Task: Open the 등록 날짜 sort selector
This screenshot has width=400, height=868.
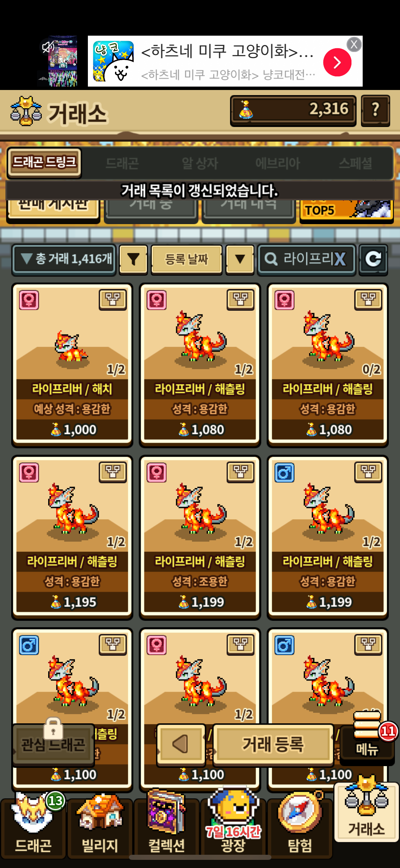Action: [186, 259]
